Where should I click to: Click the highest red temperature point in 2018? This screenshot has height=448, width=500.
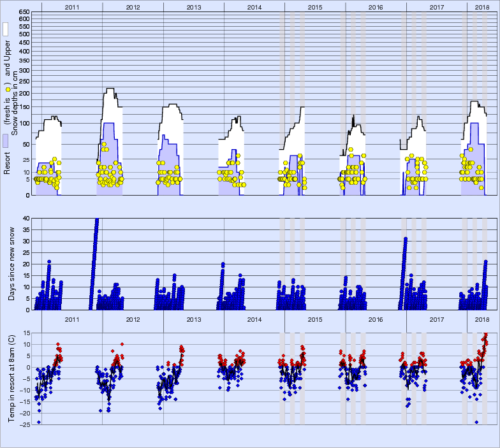485,333
